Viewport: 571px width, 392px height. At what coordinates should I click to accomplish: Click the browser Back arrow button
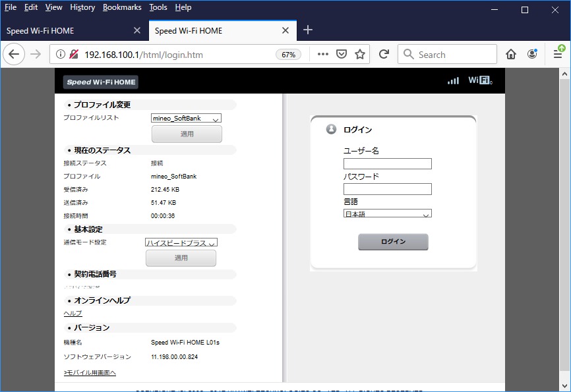pos(14,55)
